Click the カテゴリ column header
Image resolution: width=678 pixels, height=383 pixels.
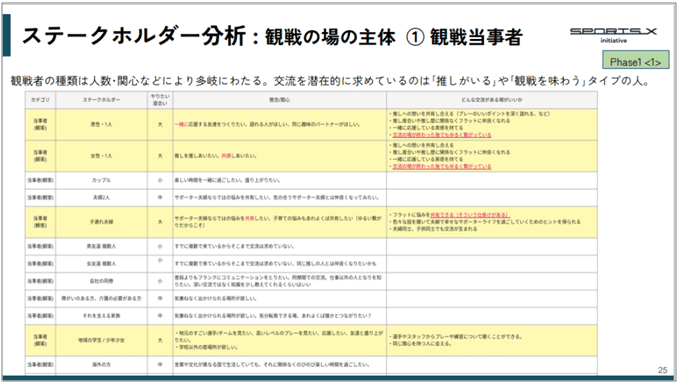click(40, 100)
